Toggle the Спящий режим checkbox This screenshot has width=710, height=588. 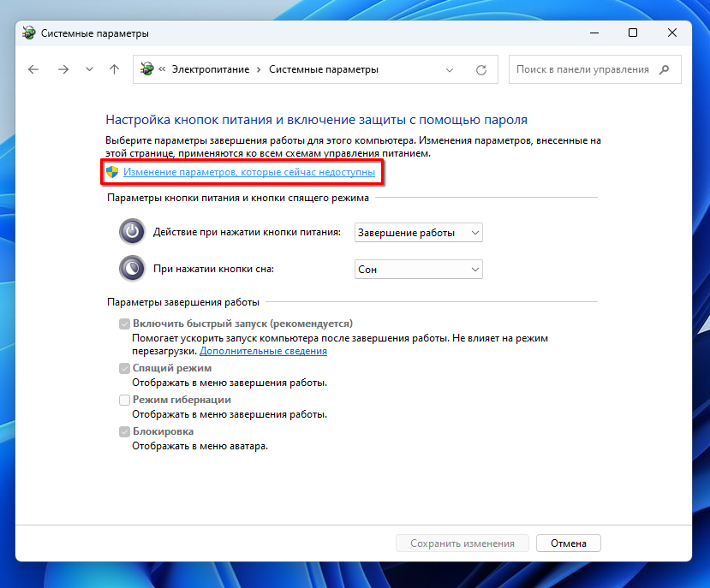(124, 368)
